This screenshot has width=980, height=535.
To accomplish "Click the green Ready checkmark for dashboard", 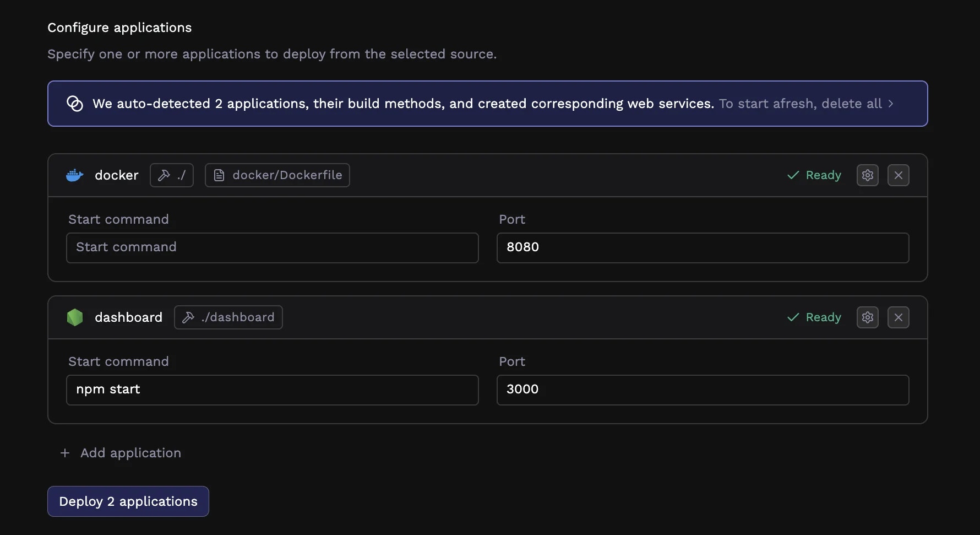I will coord(793,317).
